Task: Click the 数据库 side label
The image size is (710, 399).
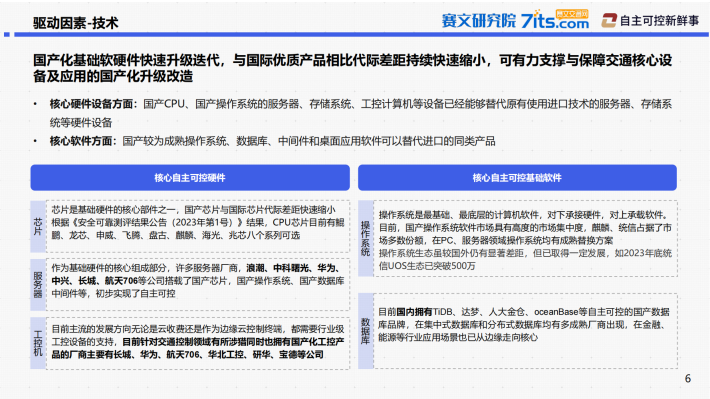Action: click(365, 331)
